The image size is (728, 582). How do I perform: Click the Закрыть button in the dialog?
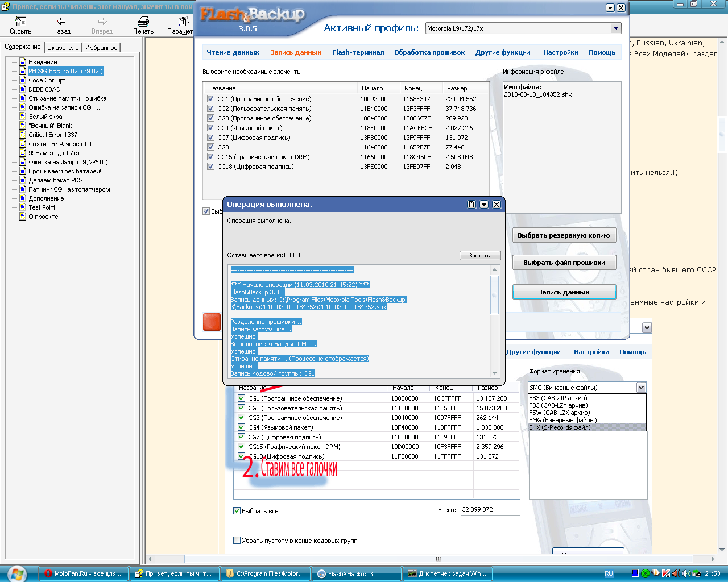(x=479, y=256)
